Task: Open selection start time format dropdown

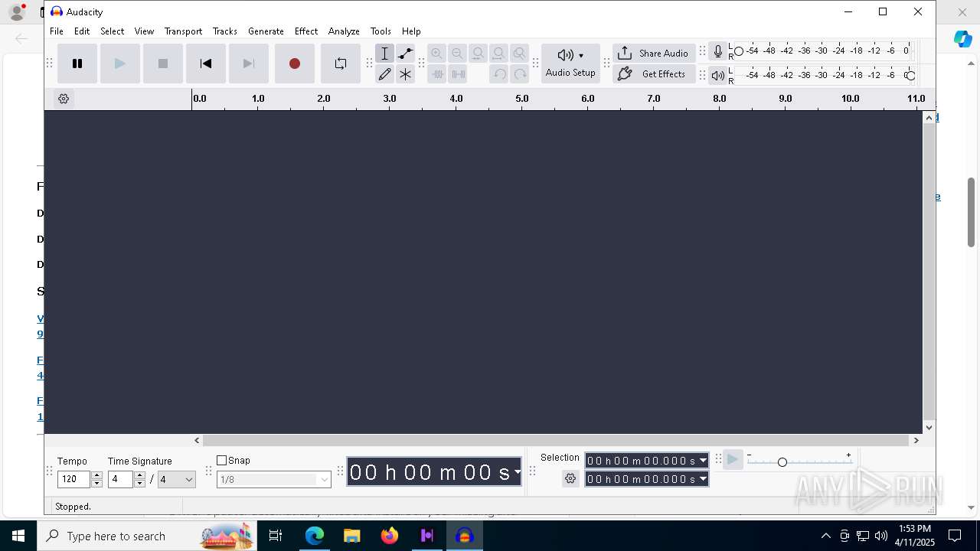Action: (x=703, y=461)
